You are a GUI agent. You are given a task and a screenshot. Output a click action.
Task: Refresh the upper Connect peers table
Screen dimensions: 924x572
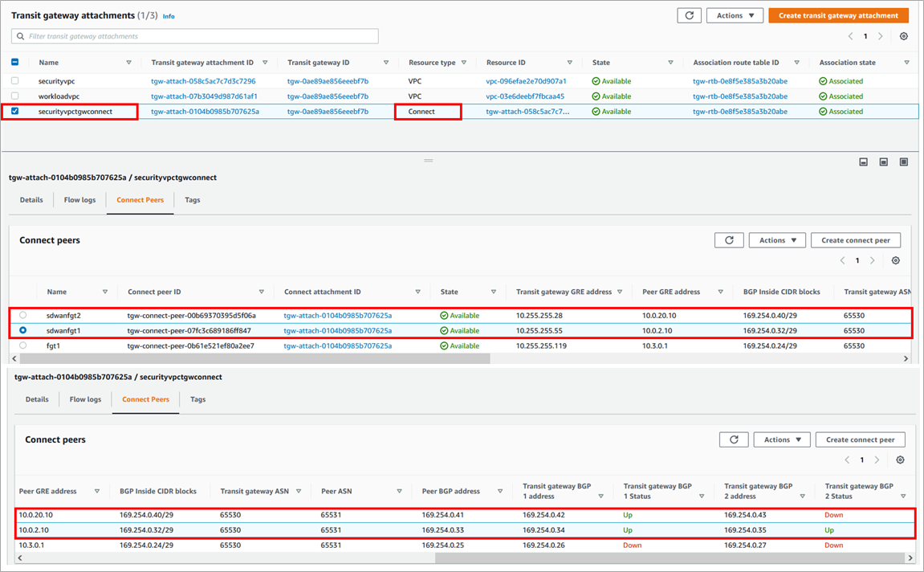click(x=729, y=240)
